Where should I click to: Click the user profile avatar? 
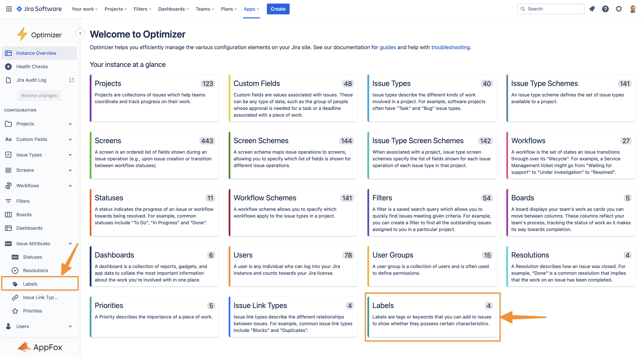point(633,9)
